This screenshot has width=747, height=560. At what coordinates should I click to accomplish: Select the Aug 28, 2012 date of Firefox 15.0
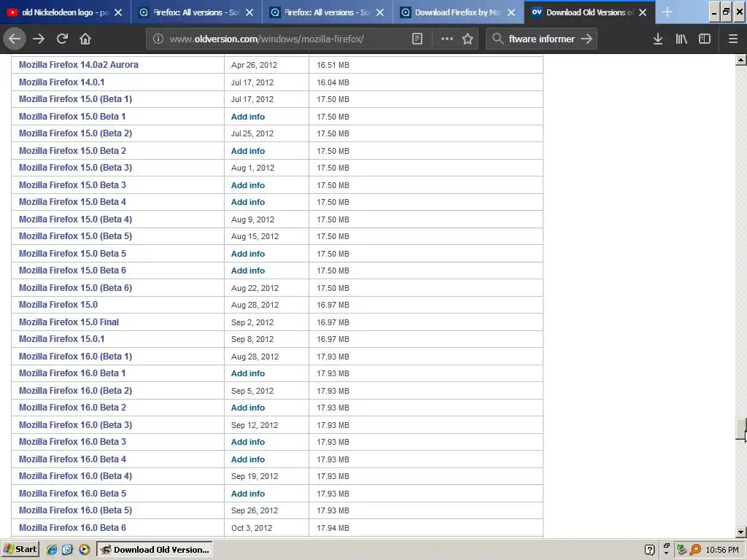pyautogui.click(x=255, y=305)
